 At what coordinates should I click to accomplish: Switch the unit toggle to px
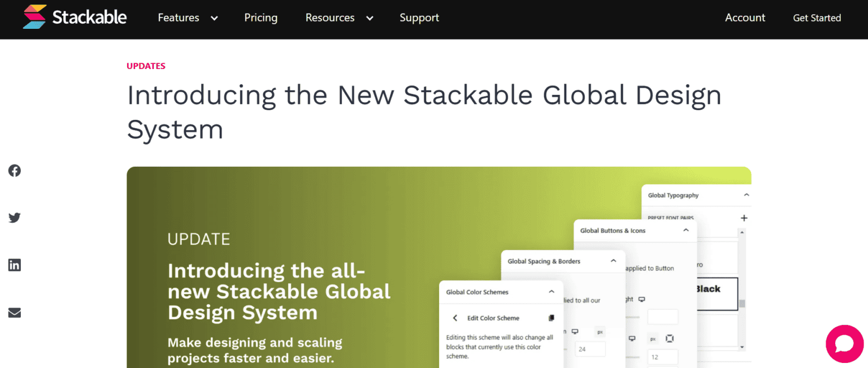pyautogui.click(x=653, y=338)
